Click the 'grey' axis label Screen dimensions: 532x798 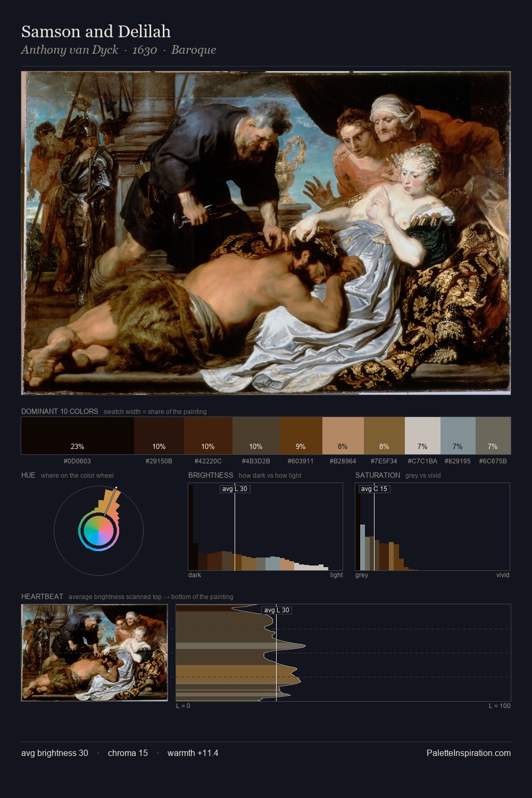point(362,575)
